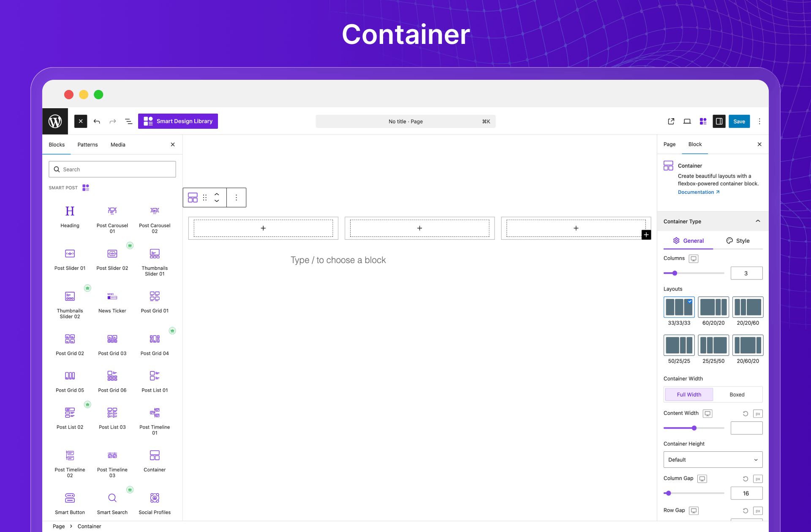This screenshot has width=811, height=532.
Task: Click the drag handle in block toolbar
Action: [x=205, y=198]
